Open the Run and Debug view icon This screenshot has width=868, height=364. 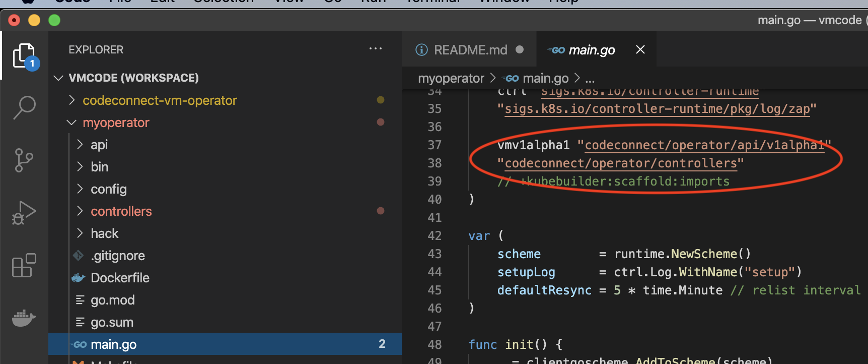(x=24, y=213)
